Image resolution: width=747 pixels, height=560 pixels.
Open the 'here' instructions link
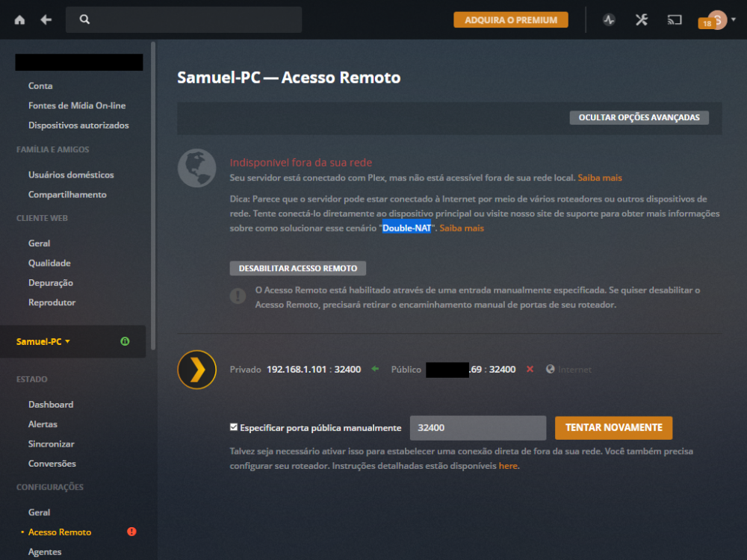508,466
